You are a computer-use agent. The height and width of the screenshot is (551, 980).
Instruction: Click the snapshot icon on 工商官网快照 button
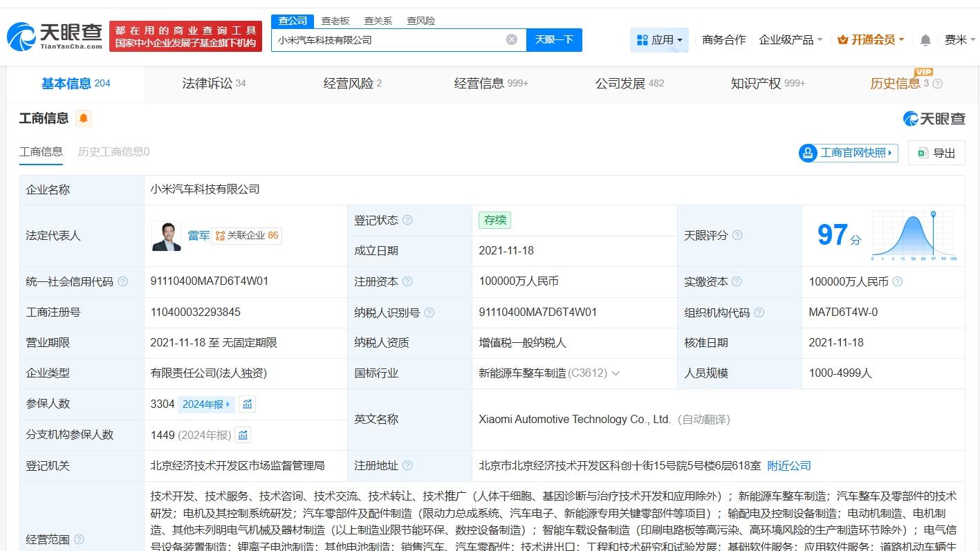coord(808,153)
